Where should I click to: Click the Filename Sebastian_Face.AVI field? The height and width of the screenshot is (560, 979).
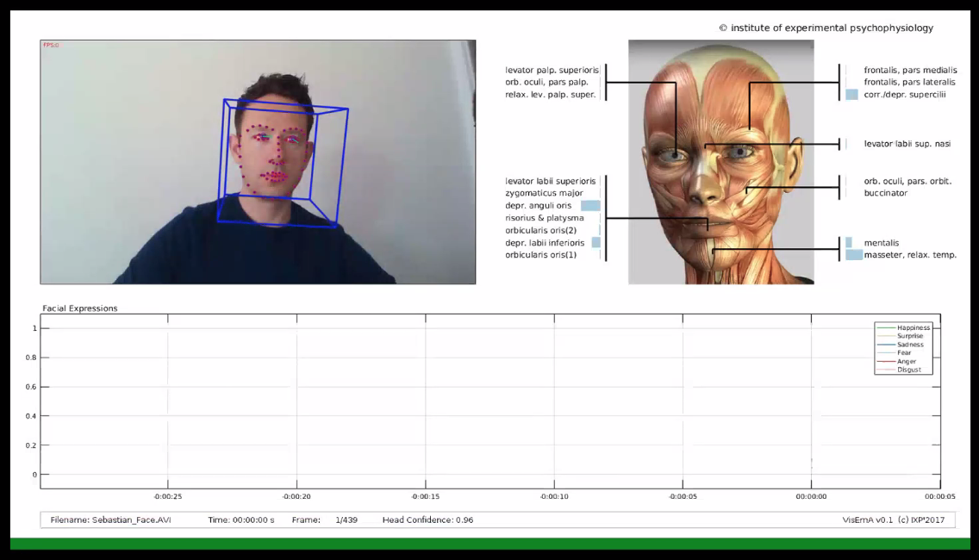[110, 520]
